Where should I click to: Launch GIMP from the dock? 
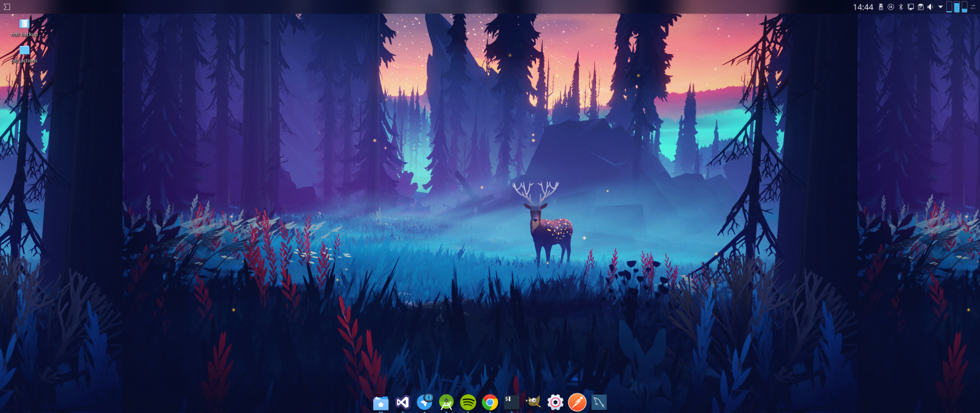pos(533,402)
